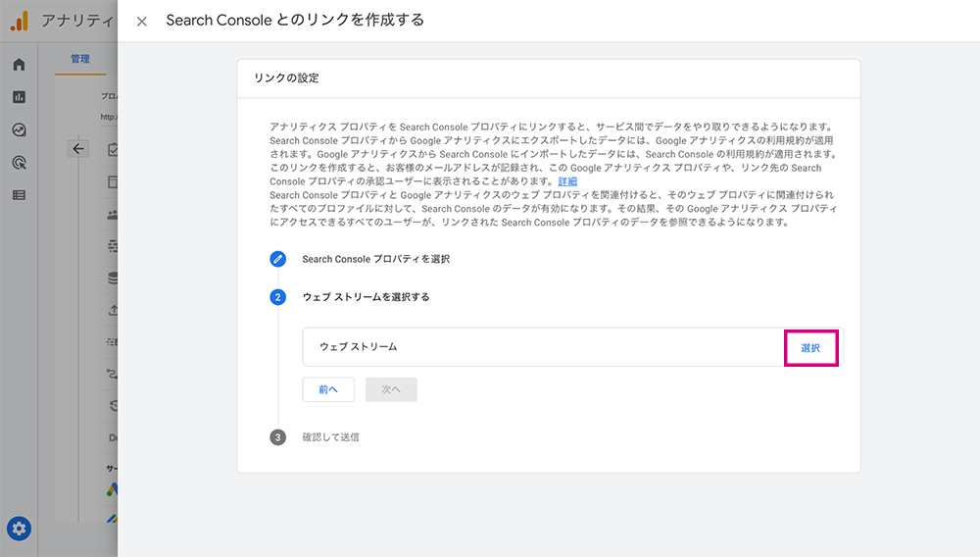Viewport: 980px width, 558px height.
Task: Select step 2 circle for web stream
Action: click(278, 297)
